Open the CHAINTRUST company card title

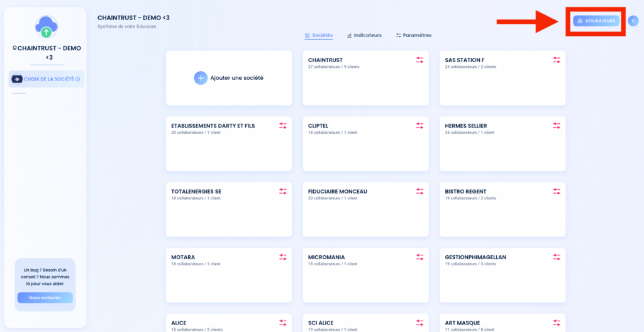325,60
